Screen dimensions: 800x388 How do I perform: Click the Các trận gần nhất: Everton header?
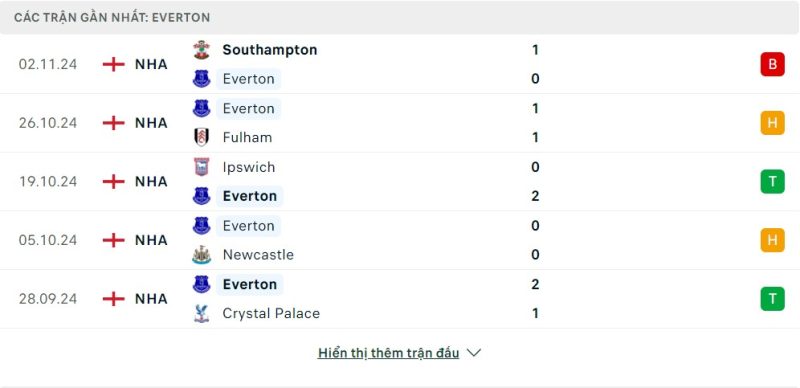coord(112,17)
